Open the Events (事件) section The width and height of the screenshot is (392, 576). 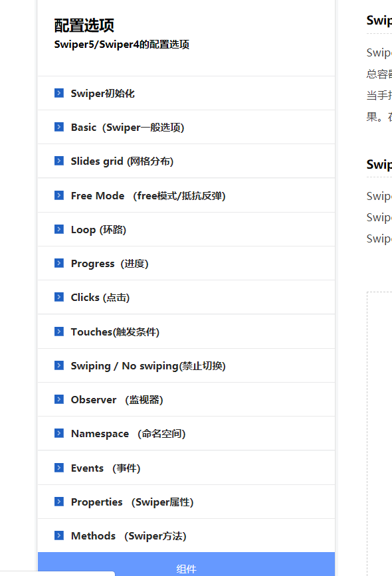click(x=186, y=468)
